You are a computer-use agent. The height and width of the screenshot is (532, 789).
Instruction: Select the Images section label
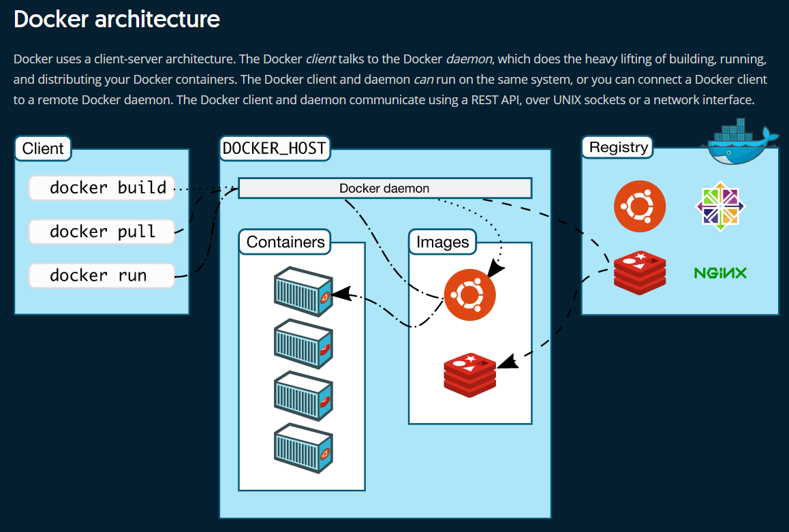point(442,241)
